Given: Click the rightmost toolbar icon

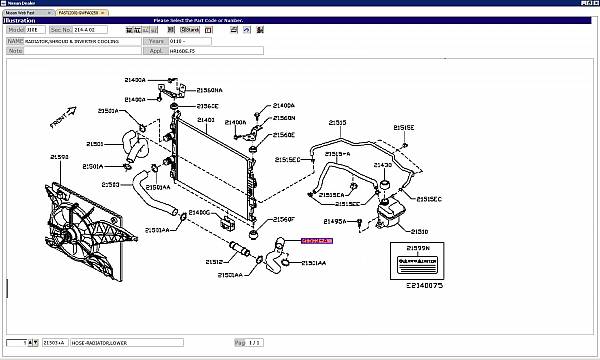Looking at the screenshot, I should click(260, 29).
